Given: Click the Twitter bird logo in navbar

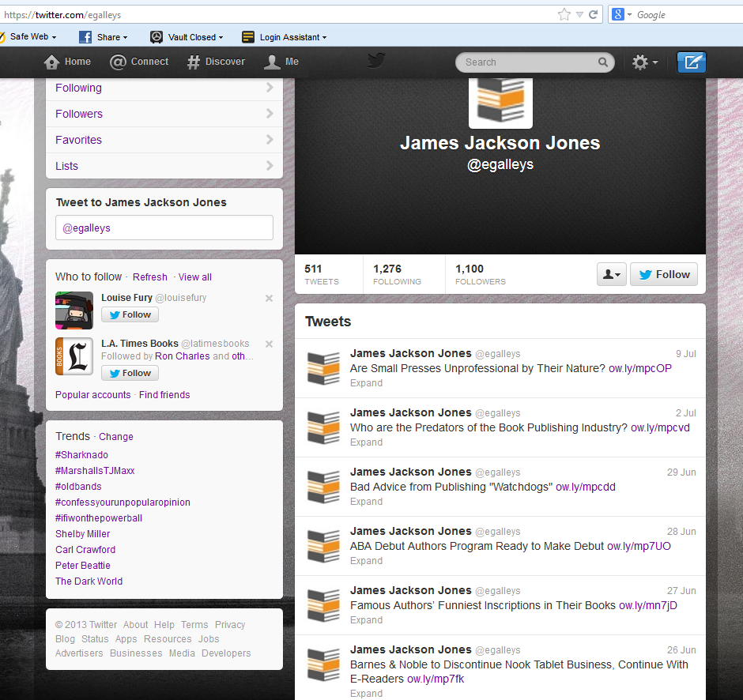Looking at the screenshot, I should coord(376,61).
